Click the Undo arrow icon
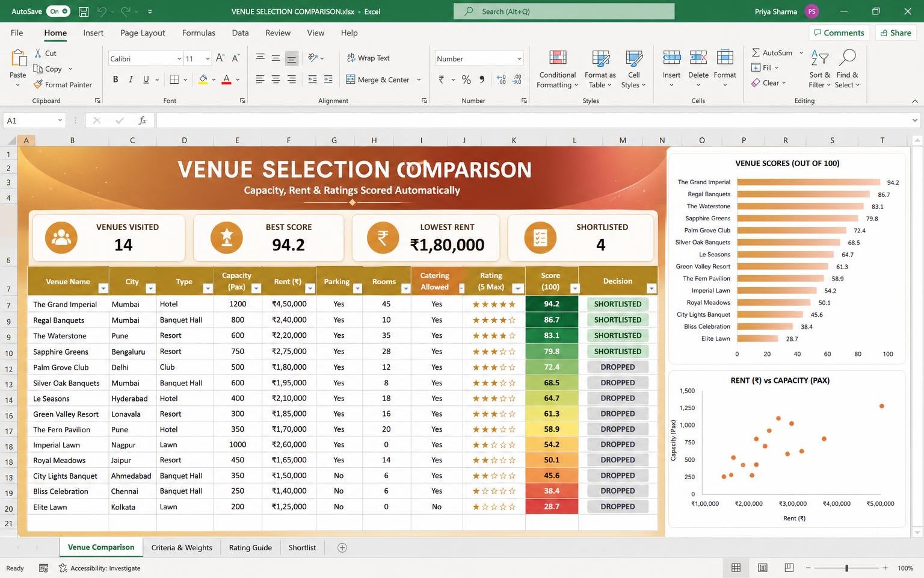924x578 pixels. click(x=102, y=11)
